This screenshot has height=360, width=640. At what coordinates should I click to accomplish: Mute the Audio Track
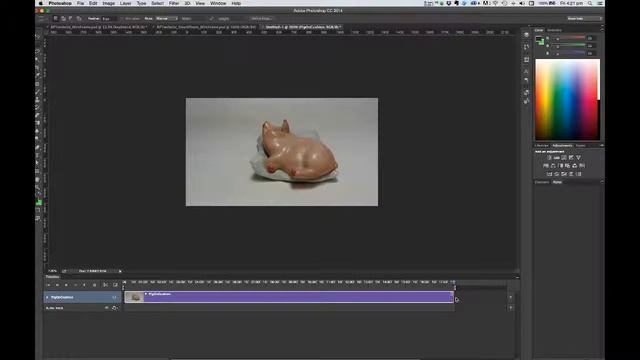[x=107, y=308]
